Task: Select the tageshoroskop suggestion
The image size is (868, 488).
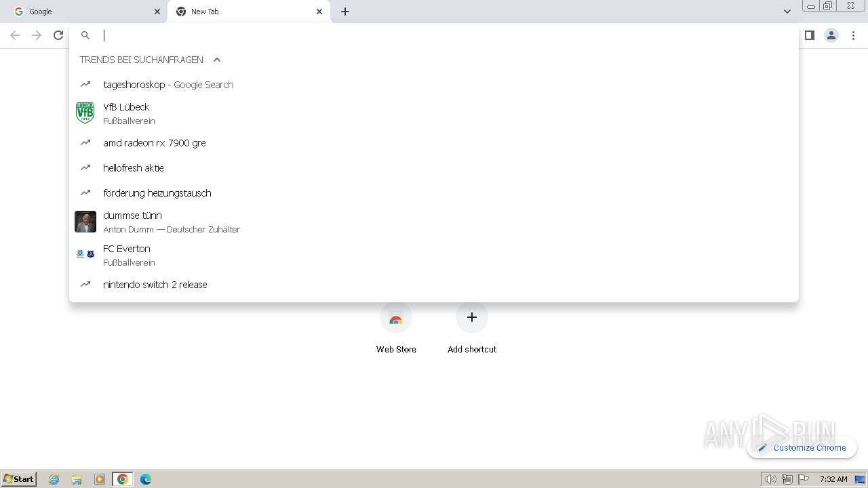Action: (434, 85)
